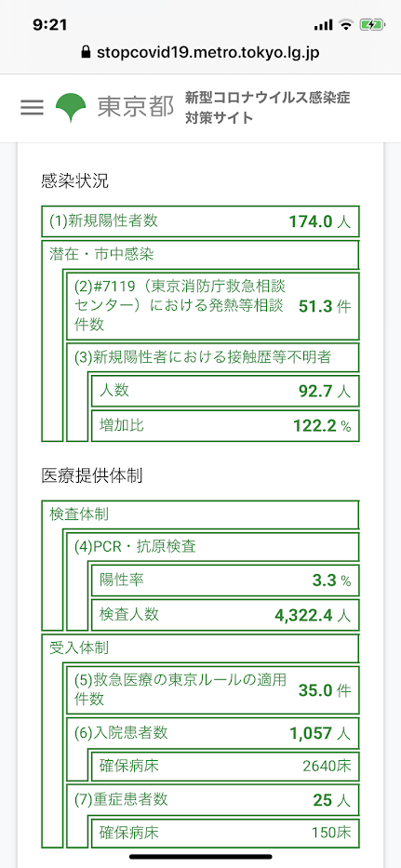Tap the (6)入院患者数 1,057人 row
The image size is (401, 868).
213,733
